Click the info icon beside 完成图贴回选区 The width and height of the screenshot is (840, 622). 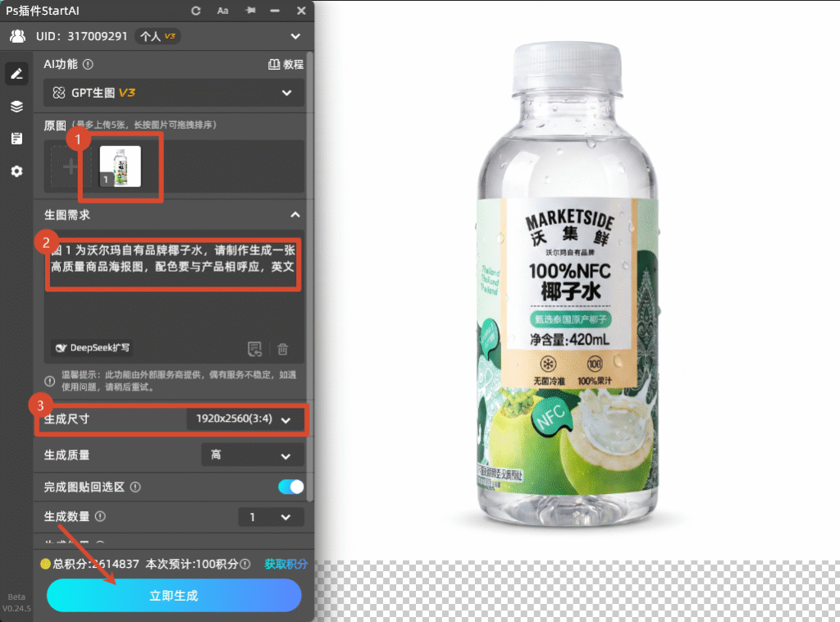(x=135, y=487)
